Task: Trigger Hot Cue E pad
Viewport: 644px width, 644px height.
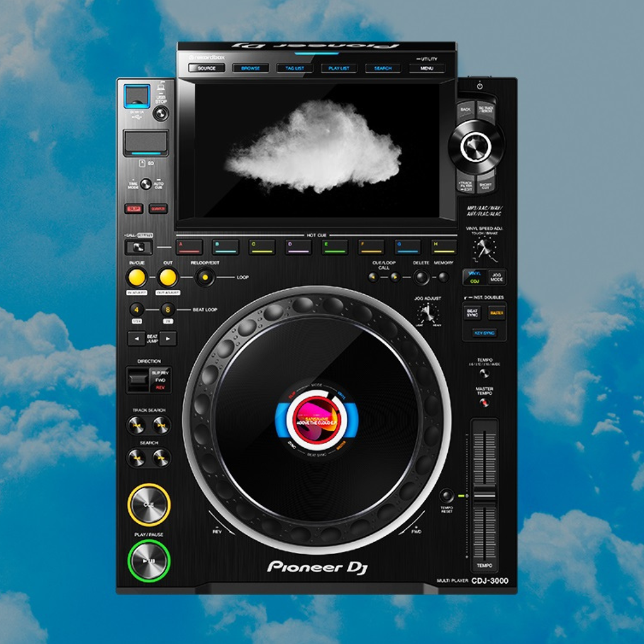Action: (x=335, y=247)
